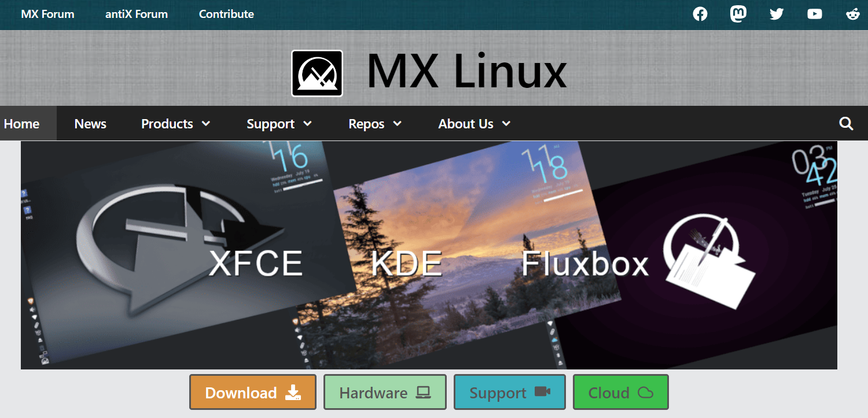The image size is (868, 418).
Task: Open the Twitter bird icon
Action: coord(777,14)
